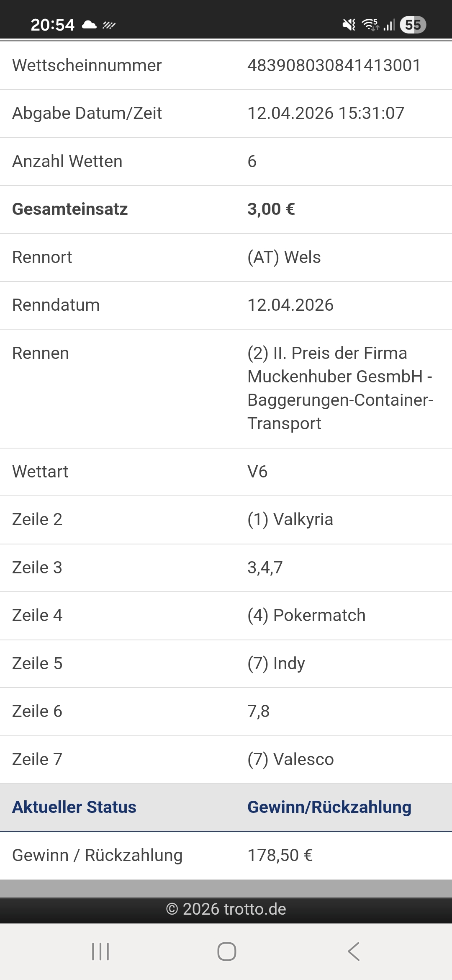
Task: Tap the battery level indicator showing 55
Action: [x=413, y=25]
